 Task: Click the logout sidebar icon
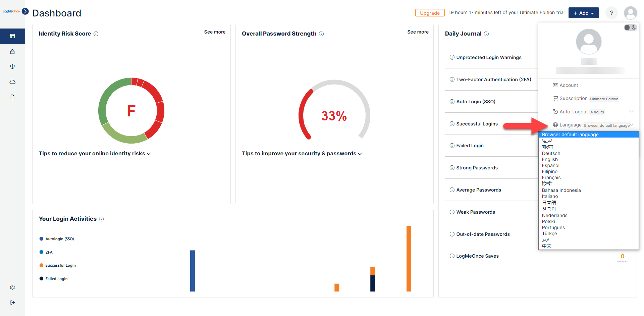coord(12,303)
